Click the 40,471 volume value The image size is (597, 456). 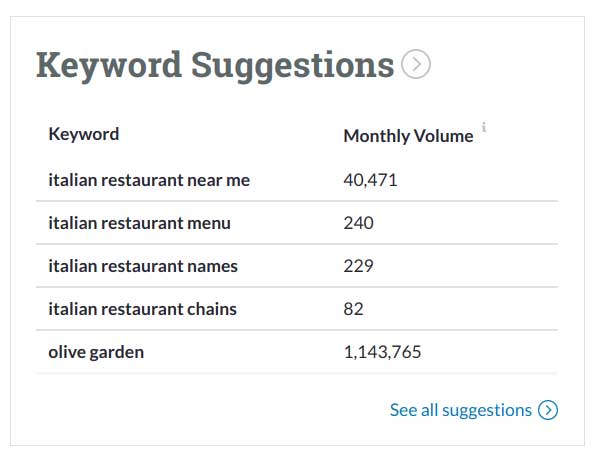tap(370, 180)
